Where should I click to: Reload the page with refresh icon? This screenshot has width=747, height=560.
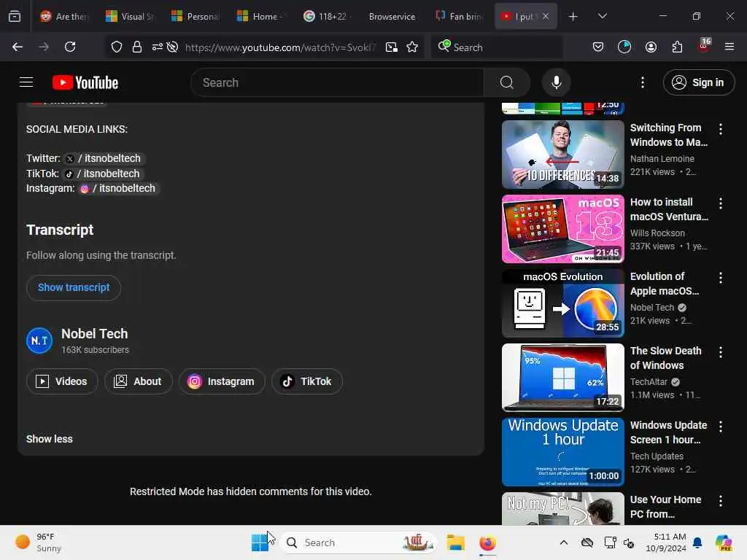70,47
